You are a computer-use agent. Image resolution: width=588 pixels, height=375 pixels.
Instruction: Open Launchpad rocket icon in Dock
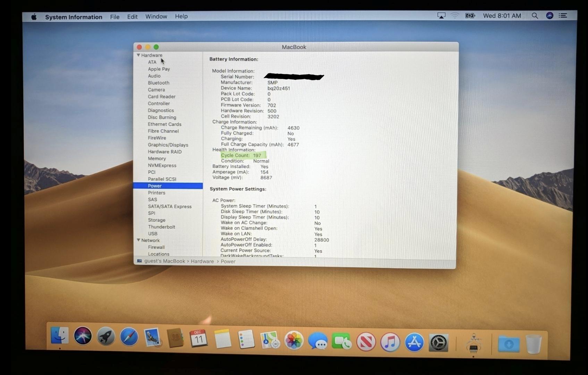click(x=106, y=336)
